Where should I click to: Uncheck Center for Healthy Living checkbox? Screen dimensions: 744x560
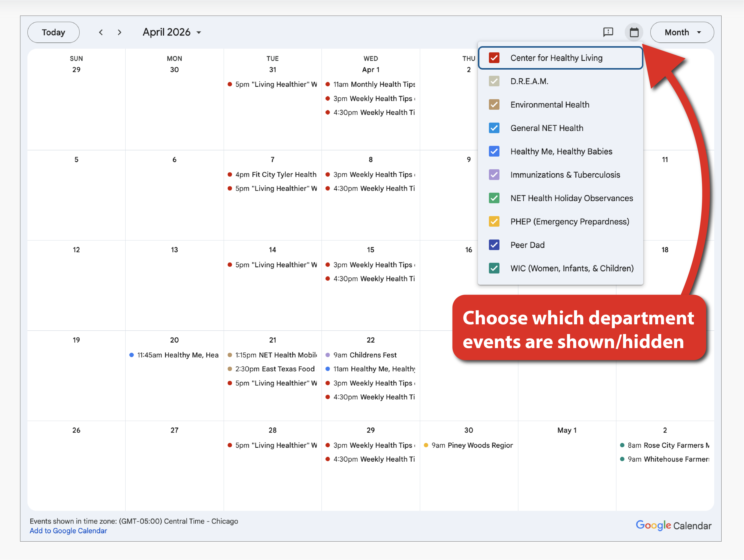[x=494, y=58]
